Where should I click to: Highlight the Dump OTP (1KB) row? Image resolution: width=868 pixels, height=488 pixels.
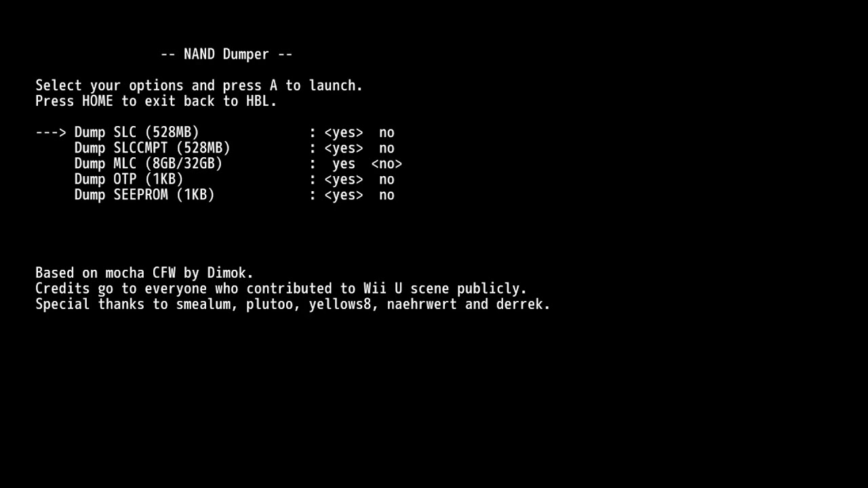click(234, 180)
